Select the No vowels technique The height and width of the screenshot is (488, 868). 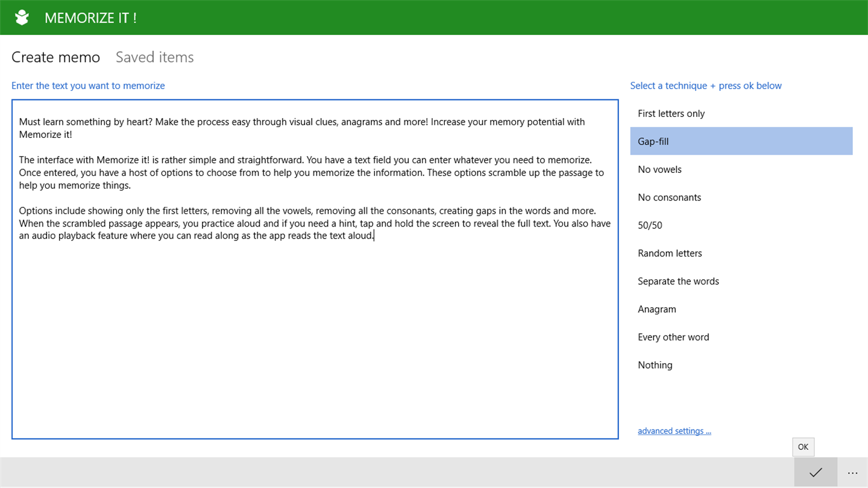(x=741, y=169)
